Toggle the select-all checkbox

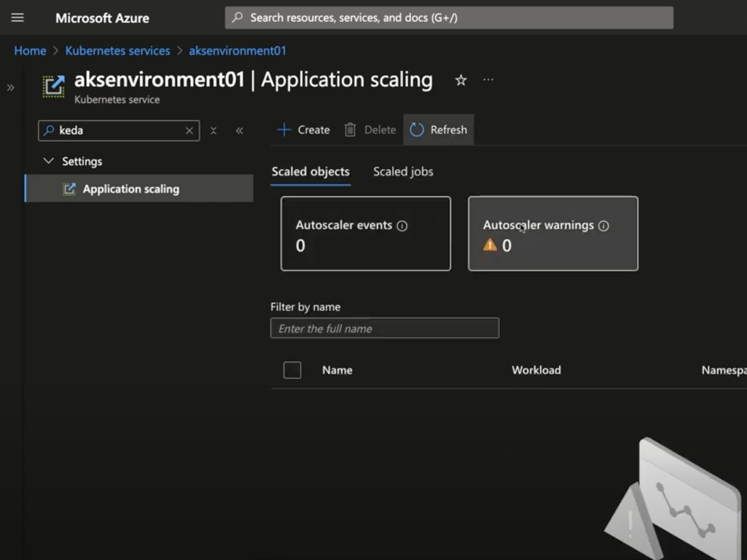(292, 370)
